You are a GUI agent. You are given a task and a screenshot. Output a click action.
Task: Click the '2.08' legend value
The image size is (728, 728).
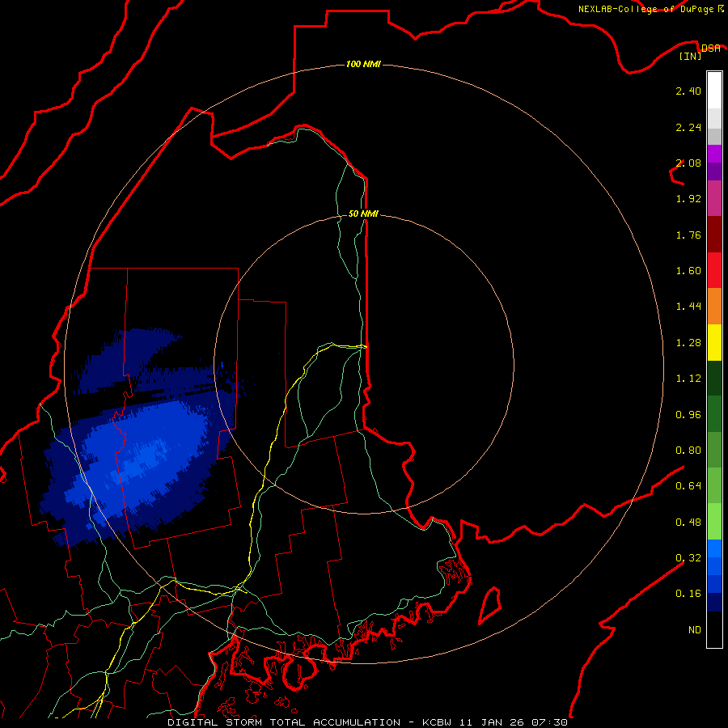[688, 163]
